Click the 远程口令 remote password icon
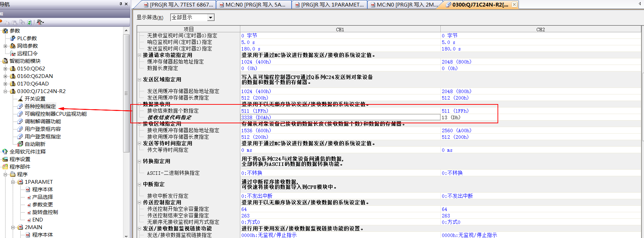Image resolution: width=644 pixels, height=238 pixels. (13, 53)
